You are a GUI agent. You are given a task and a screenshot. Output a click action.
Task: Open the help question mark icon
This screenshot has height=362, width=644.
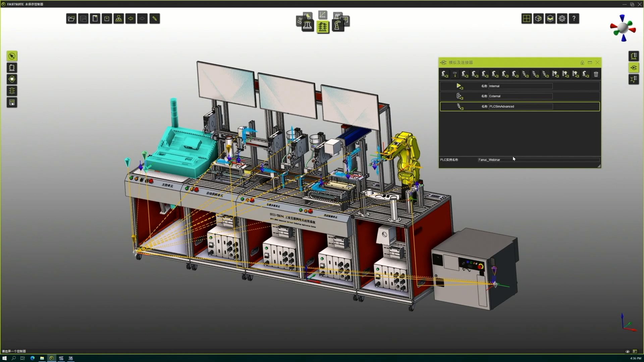[x=574, y=19]
